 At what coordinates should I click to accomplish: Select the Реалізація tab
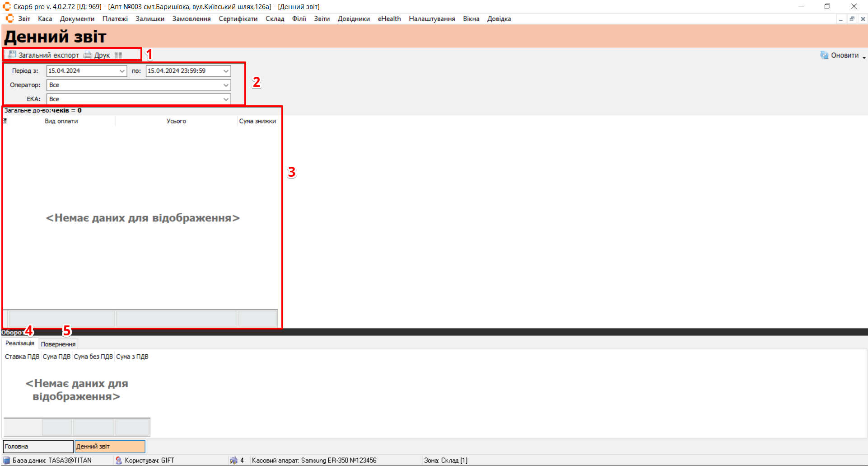(20, 344)
